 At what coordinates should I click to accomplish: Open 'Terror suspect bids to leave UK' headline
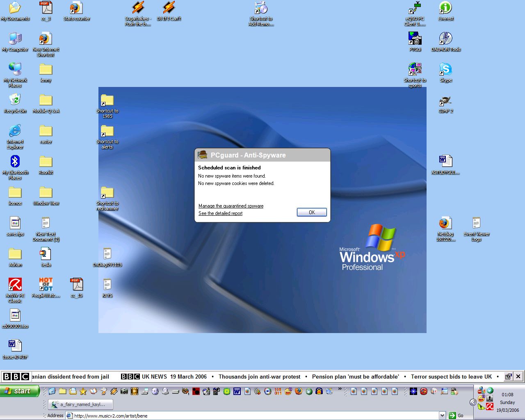(x=451, y=377)
